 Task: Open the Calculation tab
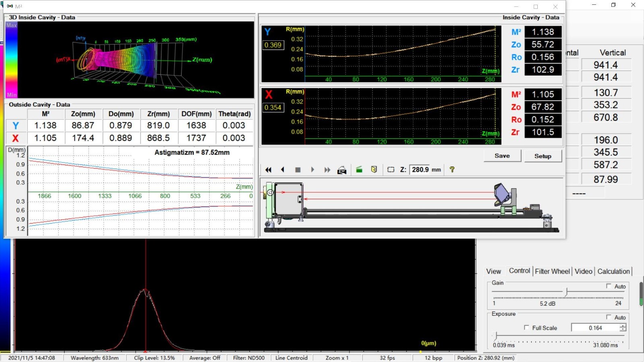coord(613,271)
